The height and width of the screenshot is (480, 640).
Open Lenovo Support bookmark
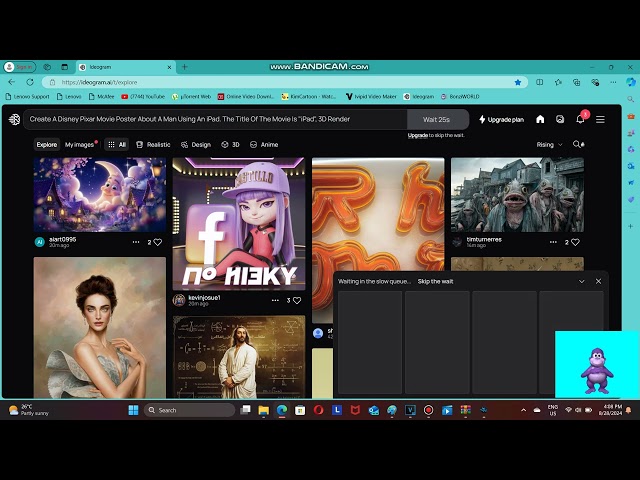27,97
